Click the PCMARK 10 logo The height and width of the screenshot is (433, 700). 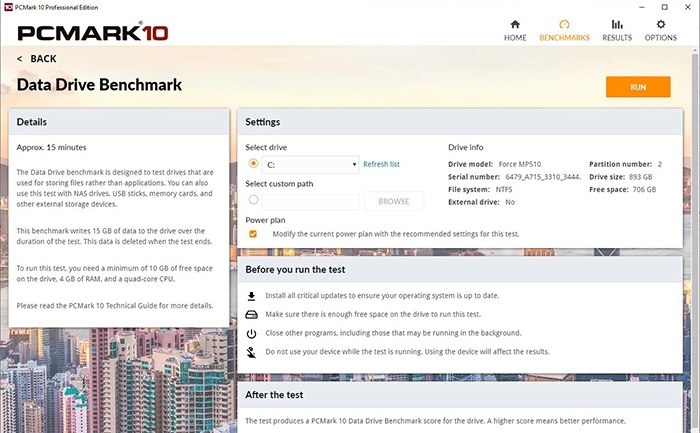click(x=93, y=33)
